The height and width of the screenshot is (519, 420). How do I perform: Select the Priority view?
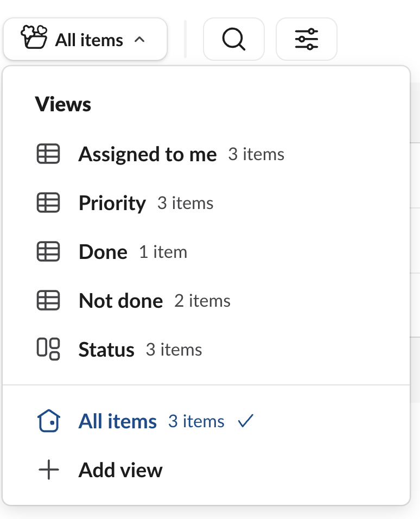[x=112, y=204]
